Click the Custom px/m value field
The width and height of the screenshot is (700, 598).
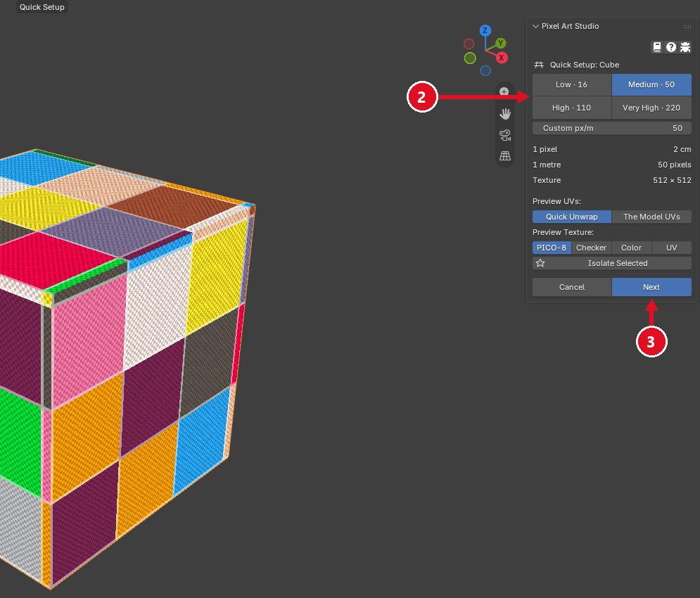click(x=612, y=128)
